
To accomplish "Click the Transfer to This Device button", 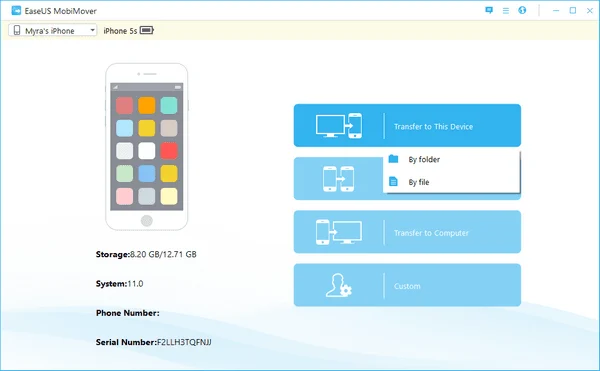I will (407, 125).
